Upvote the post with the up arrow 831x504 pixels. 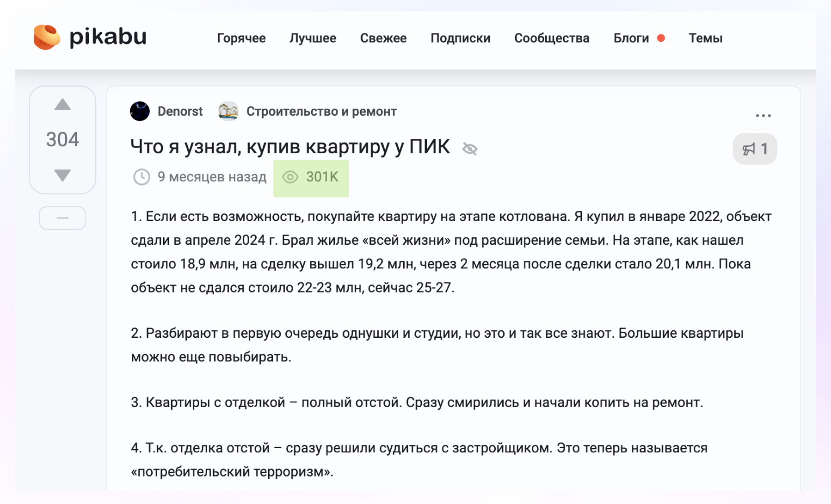click(x=62, y=104)
